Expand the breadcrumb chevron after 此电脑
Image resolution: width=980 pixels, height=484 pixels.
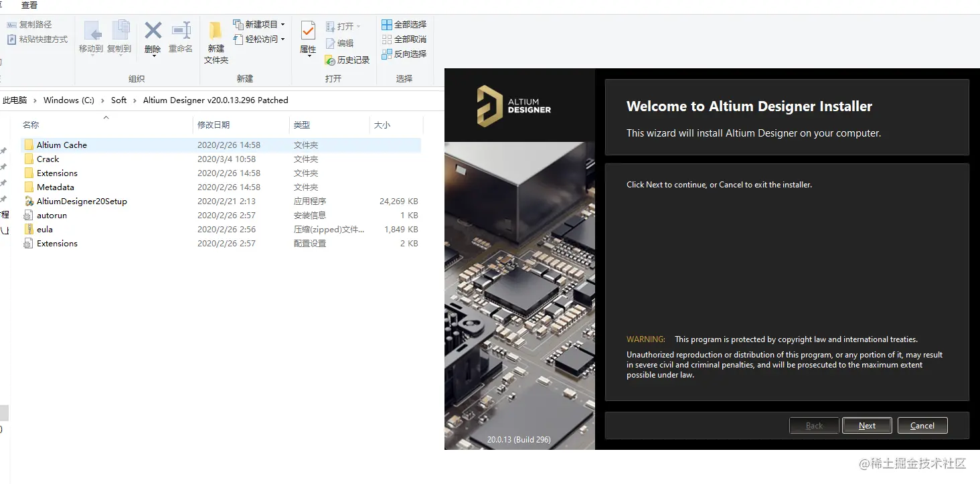tap(35, 100)
